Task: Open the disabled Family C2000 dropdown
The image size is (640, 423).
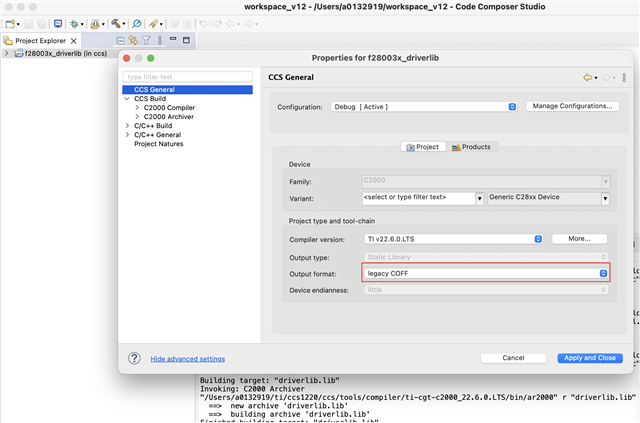Action: tap(486, 181)
